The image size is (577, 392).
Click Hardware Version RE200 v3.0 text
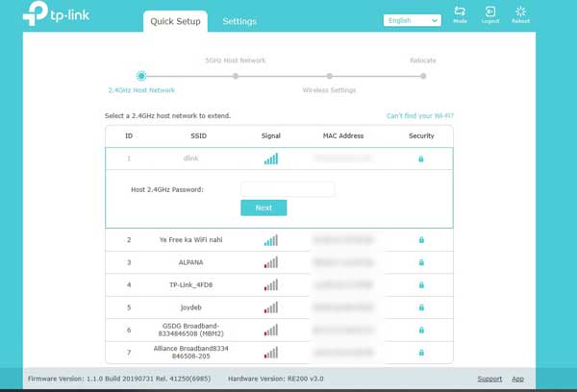[x=276, y=379]
